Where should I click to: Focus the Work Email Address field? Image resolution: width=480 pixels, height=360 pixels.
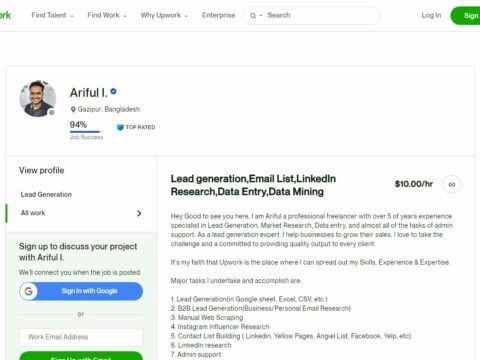coord(81,337)
